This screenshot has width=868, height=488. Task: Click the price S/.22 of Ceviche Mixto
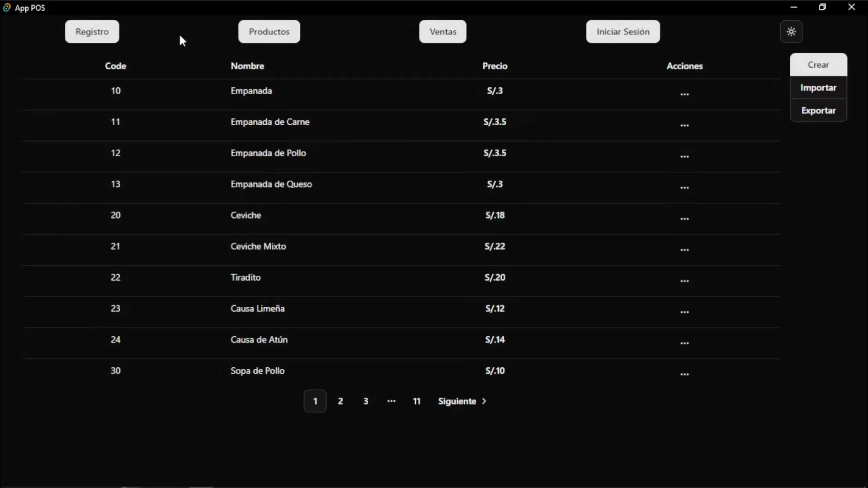click(x=495, y=247)
